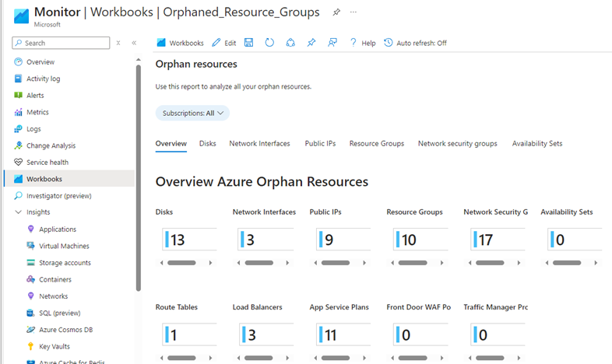Click horizontal scrollbar under Load Balancers tile

[259, 358]
